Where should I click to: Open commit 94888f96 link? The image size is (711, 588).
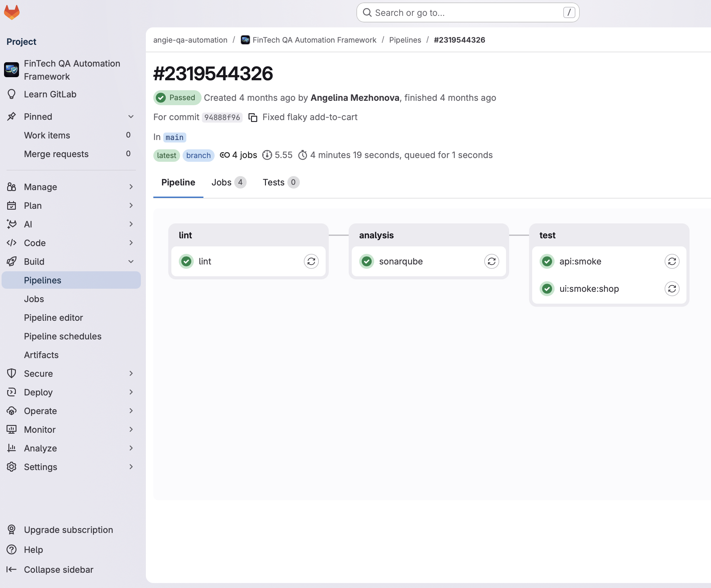222,117
